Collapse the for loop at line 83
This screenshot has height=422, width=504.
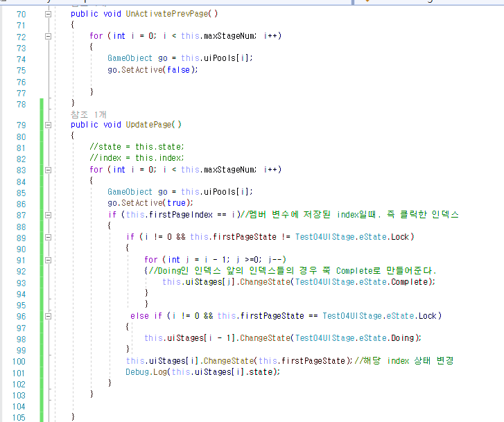(48, 170)
